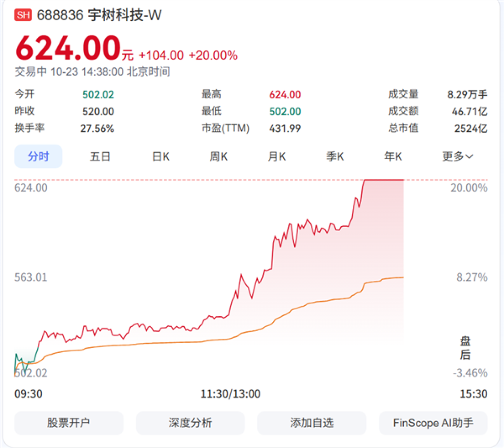Image resolution: width=504 pixels, height=448 pixels.
Task: Click the 股票开户 open account button
Action: (x=69, y=423)
